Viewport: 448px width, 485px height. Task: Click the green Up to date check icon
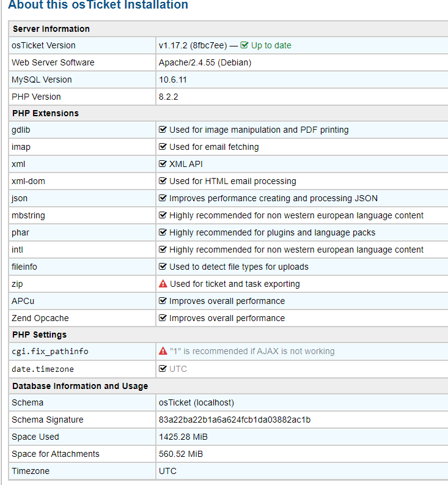tap(244, 45)
